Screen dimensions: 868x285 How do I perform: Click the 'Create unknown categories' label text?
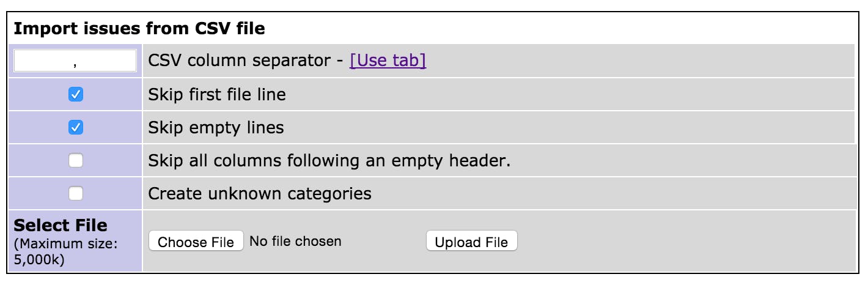click(x=260, y=194)
